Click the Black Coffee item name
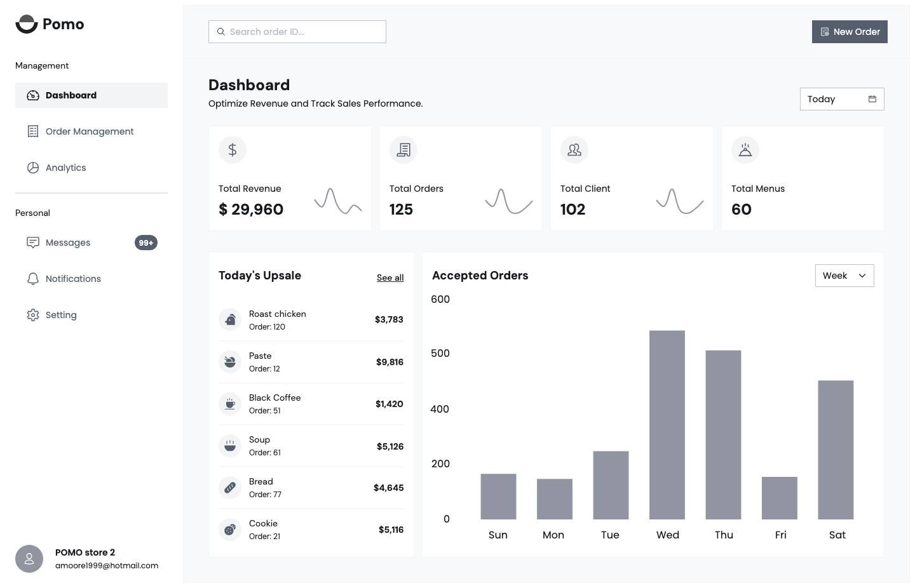The height and width of the screenshot is (588, 915). [275, 398]
